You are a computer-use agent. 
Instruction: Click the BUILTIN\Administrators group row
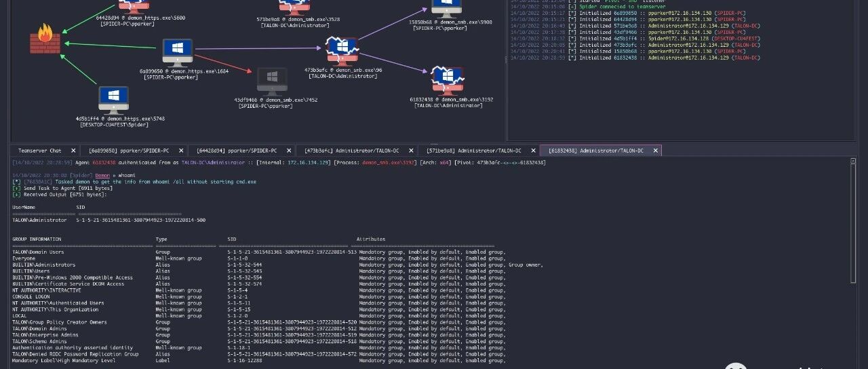coord(278,265)
